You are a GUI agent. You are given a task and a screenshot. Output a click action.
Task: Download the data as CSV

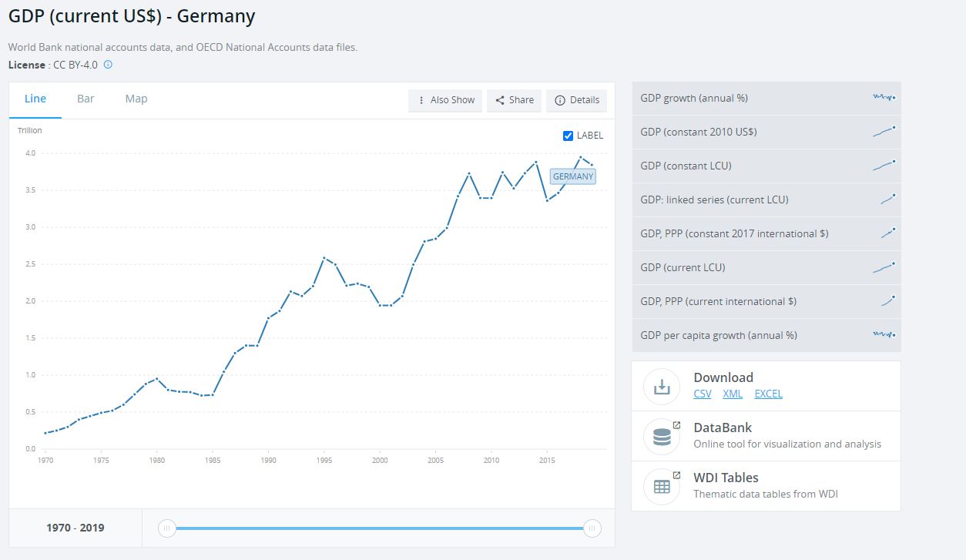pos(703,394)
